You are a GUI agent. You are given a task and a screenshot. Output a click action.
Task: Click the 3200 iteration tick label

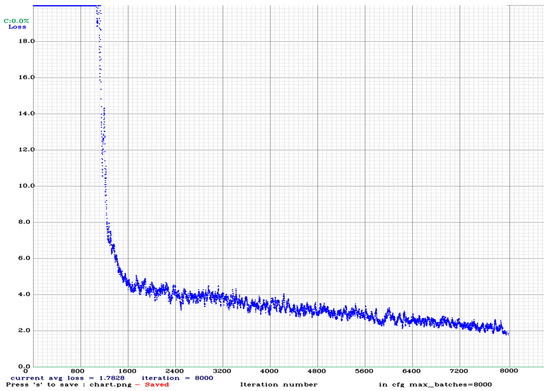coord(222,371)
